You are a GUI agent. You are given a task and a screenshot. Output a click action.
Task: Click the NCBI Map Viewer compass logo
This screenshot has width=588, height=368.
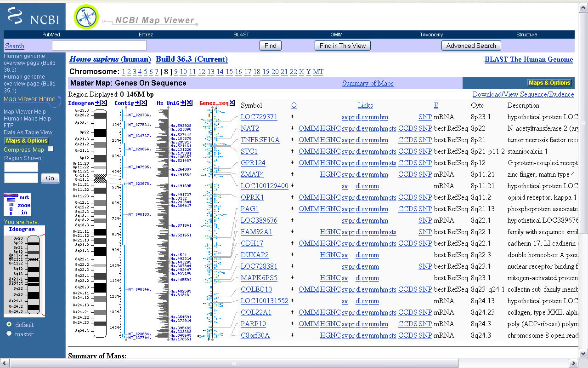click(86, 17)
